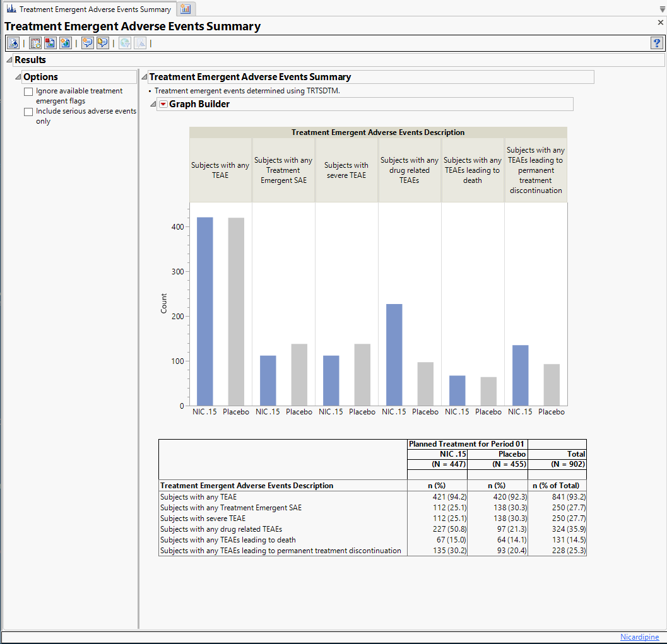Click the yellow overlapping notes toolbar icon

[x=102, y=44]
